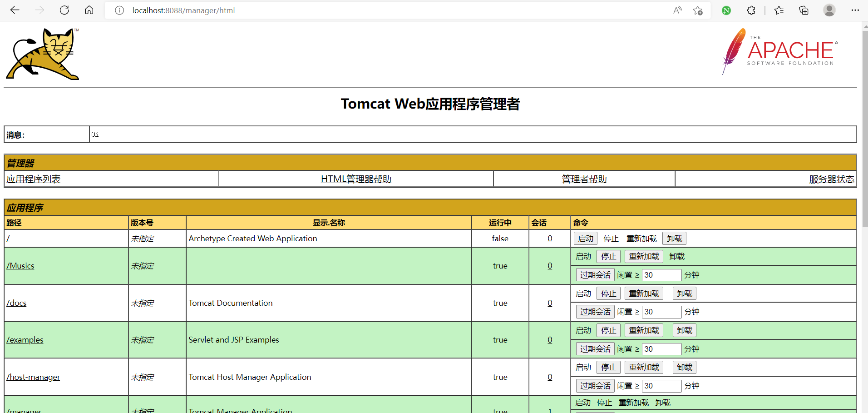This screenshot has width=868, height=413.
Task: Open the green N extension icon
Action: tap(726, 10)
